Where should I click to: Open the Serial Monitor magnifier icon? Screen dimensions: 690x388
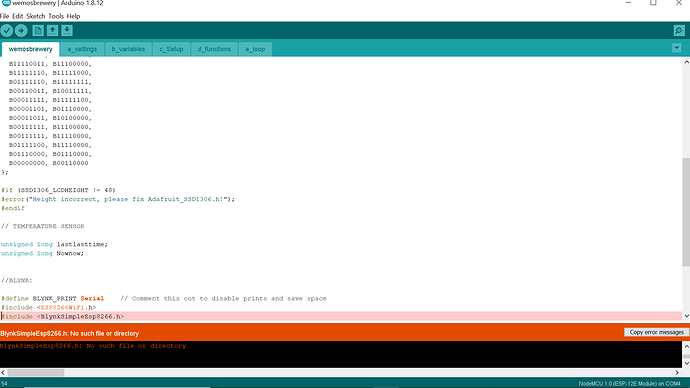point(679,30)
